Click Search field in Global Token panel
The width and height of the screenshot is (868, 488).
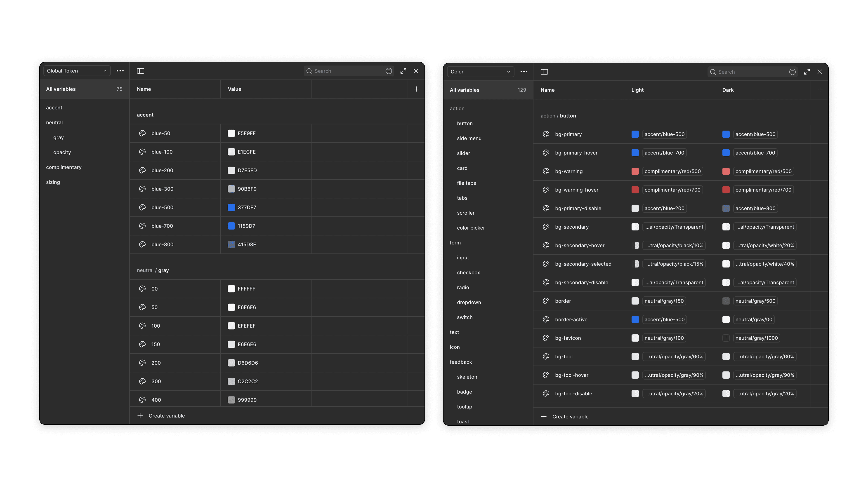pyautogui.click(x=344, y=71)
